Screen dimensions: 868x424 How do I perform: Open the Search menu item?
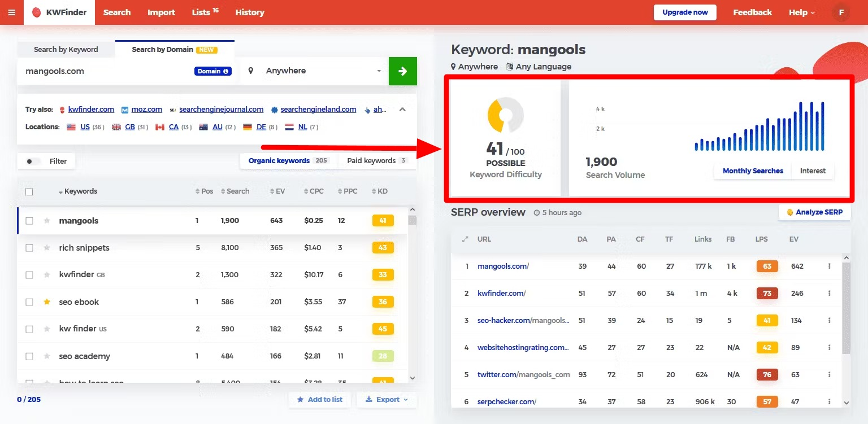coord(117,12)
